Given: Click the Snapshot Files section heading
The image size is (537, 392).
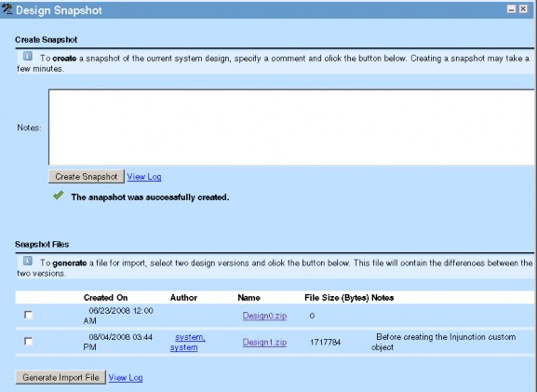Looking at the screenshot, I should 42,244.
